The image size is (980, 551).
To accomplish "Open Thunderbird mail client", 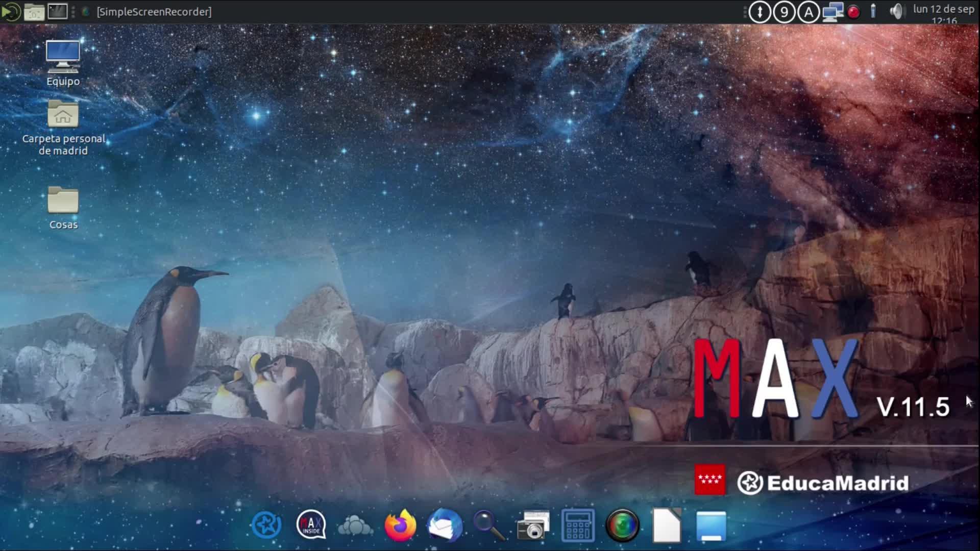I will pos(445,525).
